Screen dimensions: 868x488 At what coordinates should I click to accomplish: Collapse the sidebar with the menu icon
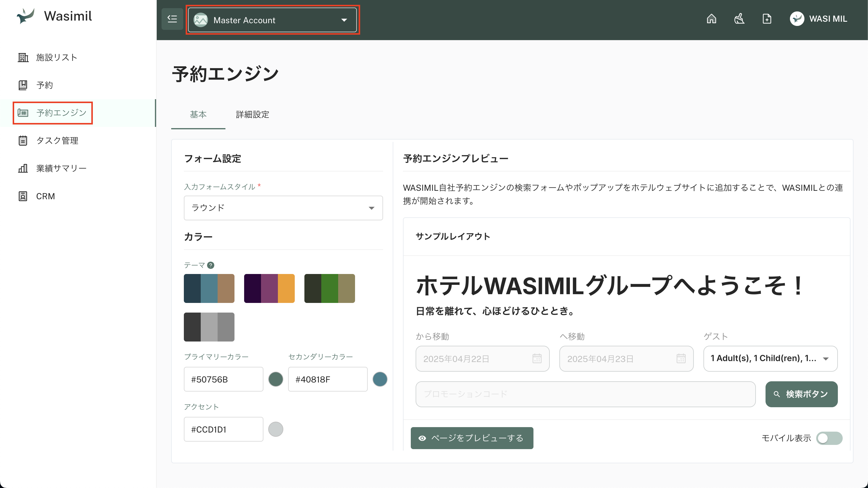tap(172, 19)
